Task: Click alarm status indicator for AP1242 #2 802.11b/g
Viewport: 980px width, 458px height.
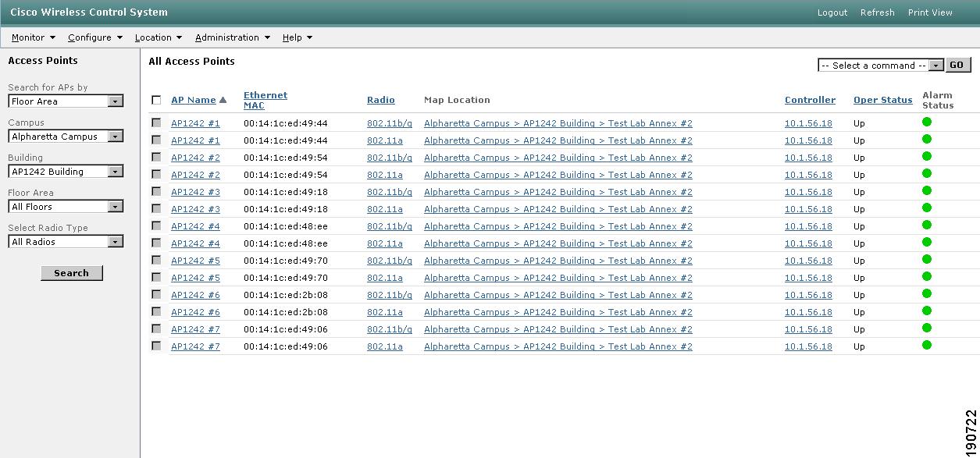Action: (927, 156)
